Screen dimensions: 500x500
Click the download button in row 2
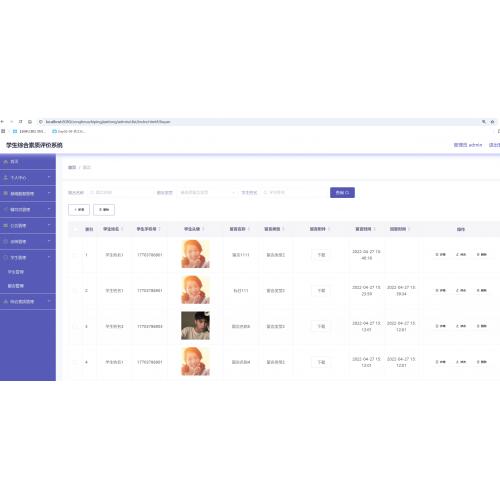pos(321,291)
